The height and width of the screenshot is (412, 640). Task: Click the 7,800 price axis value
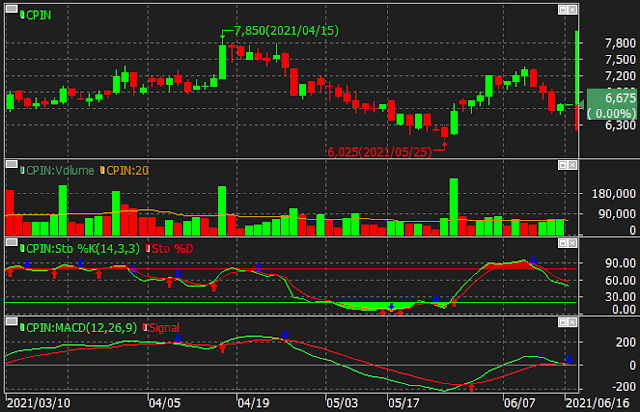(620, 43)
